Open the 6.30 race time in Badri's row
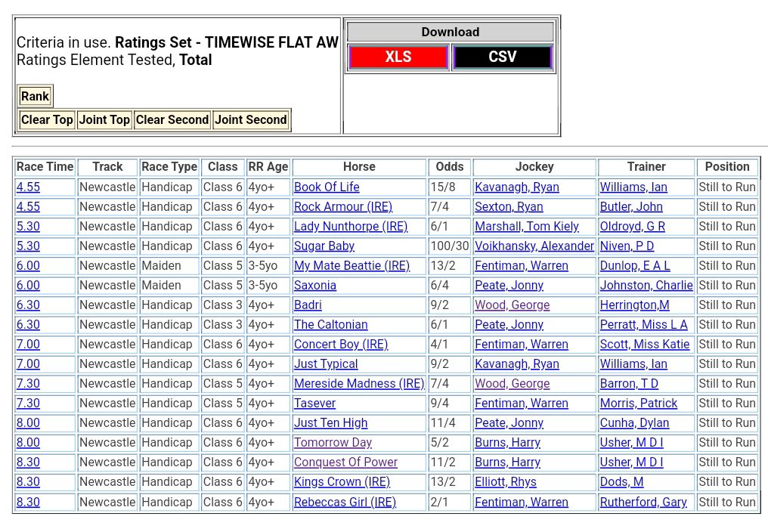Image resolution: width=768 pixels, height=532 pixels. [x=28, y=305]
